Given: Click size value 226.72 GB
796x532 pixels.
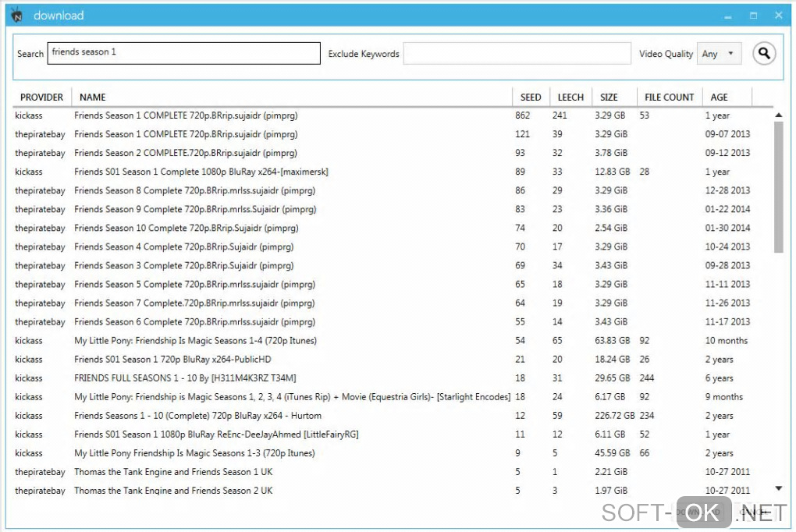Looking at the screenshot, I should click(615, 416).
